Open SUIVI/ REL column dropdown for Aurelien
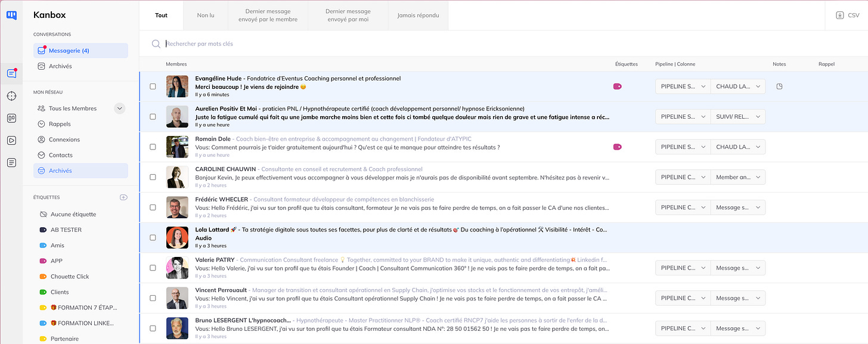868x344 pixels. click(x=738, y=117)
